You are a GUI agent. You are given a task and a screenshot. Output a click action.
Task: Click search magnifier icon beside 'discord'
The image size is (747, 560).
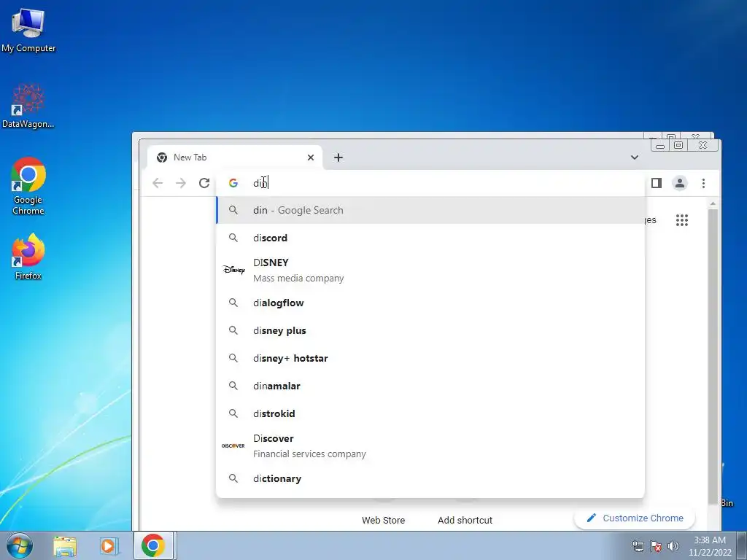(233, 238)
